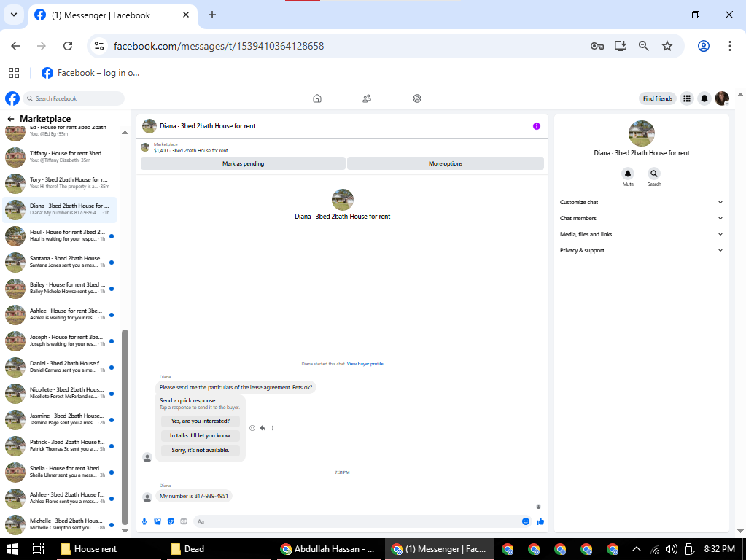
Task: Reply to the quick response message
Action: [263, 428]
